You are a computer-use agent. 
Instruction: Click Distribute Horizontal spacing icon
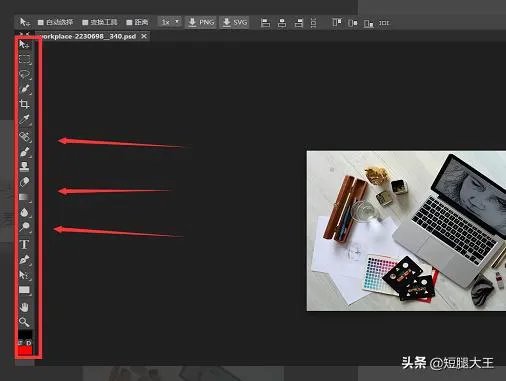click(x=384, y=23)
